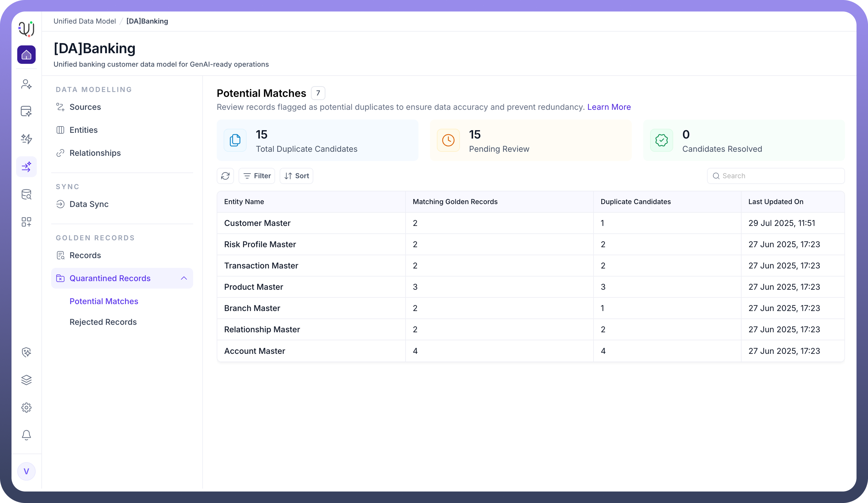Image resolution: width=868 pixels, height=503 pixels.
Task: Navigate to Unified Data Model breadcrumb
Action: (x=85, y=21)
